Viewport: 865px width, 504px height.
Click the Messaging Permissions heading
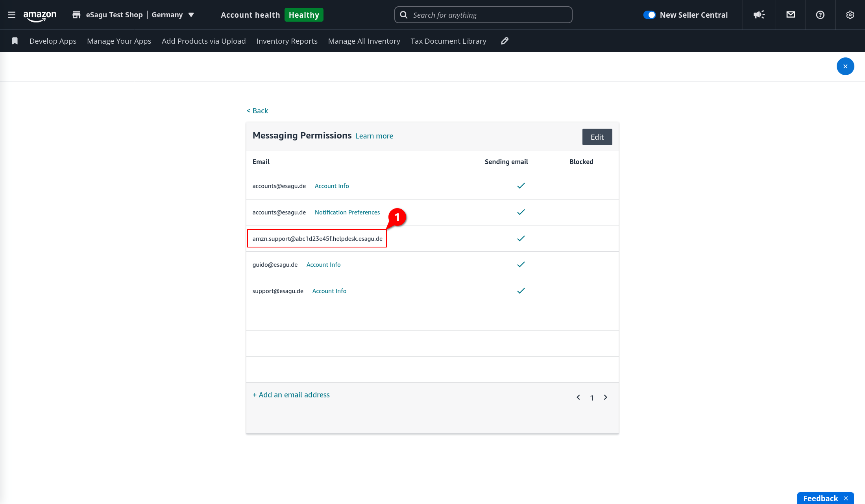tap(302, 136)
